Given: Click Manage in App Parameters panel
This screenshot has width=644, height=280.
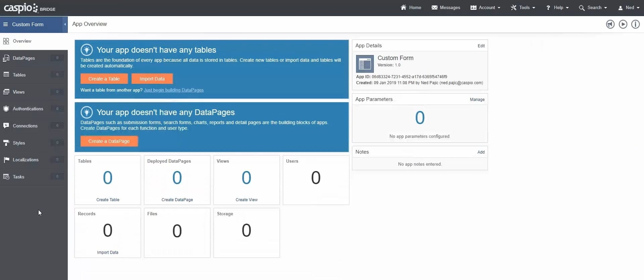Looking at the screenshot, I should (x=477, y=100).
